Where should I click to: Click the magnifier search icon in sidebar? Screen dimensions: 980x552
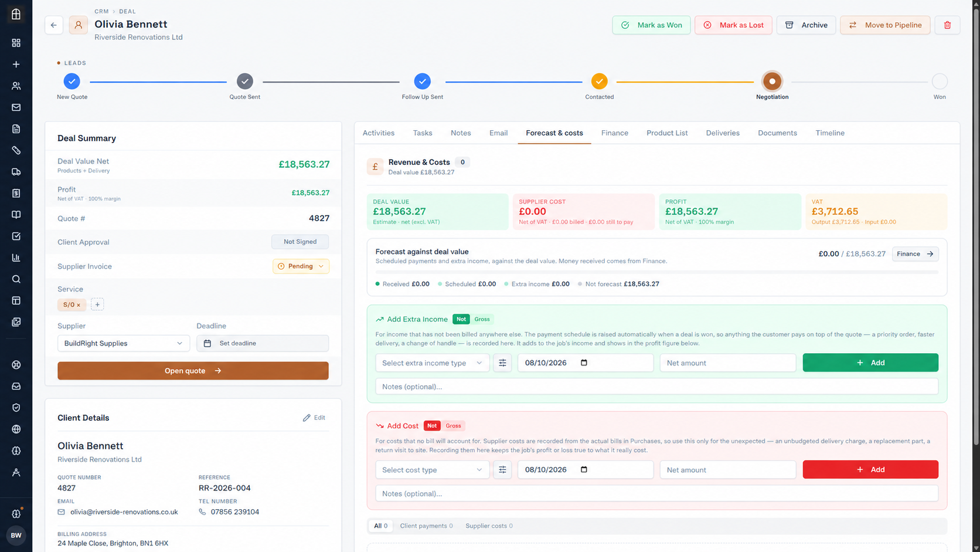(x=16, y=279)
